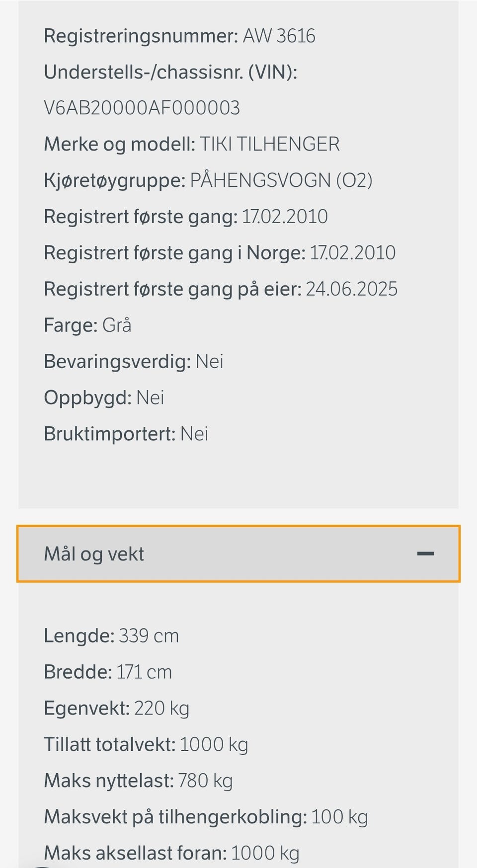Click 'Registrert første gang i Norge' line
The height and width of the screenshot is (868, 477).
(220, 253)
